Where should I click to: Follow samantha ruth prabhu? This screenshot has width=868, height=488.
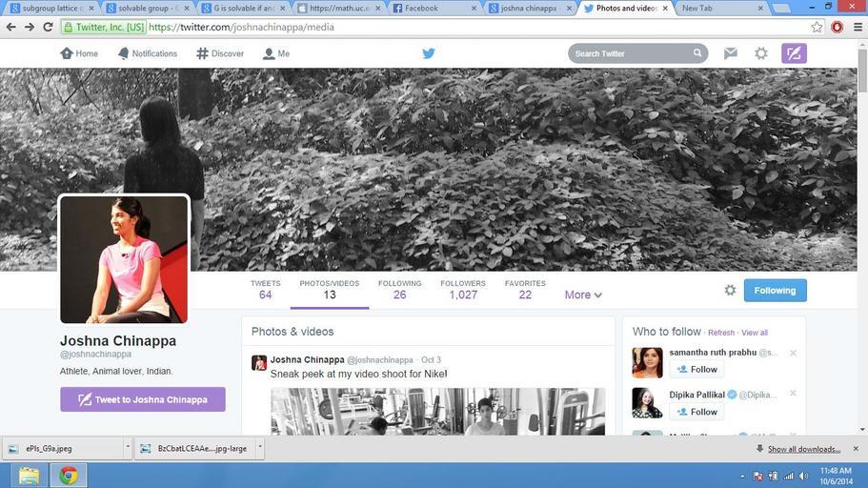click(696, 370)
